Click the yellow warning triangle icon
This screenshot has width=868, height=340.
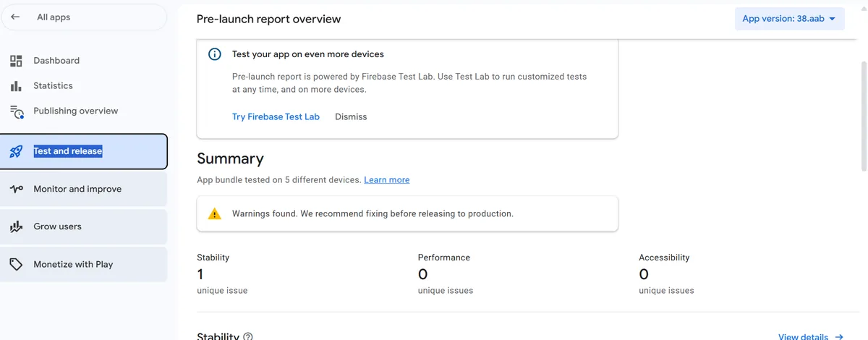click(x=215, y=214)
